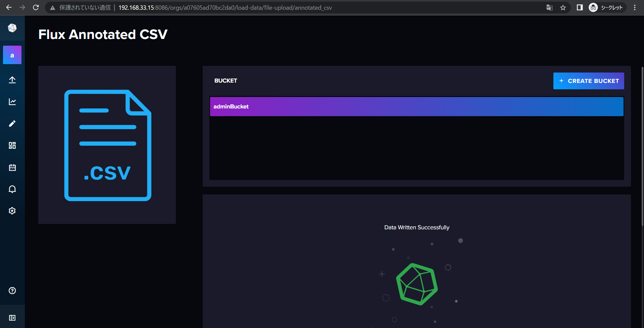Open Help and Support question icon
The width and height of the screenshot is (644, 328).
[12, 291]
